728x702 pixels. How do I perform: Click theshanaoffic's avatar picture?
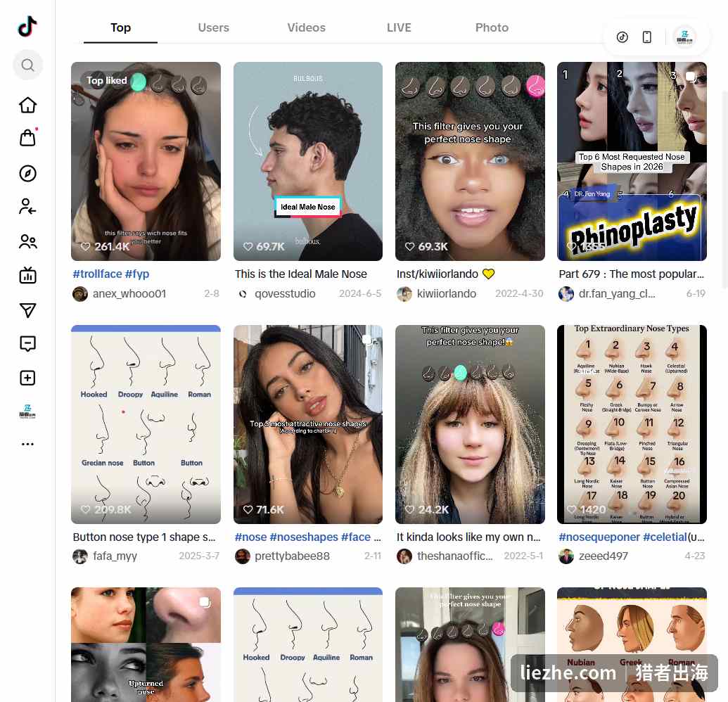tap(404, 556)
